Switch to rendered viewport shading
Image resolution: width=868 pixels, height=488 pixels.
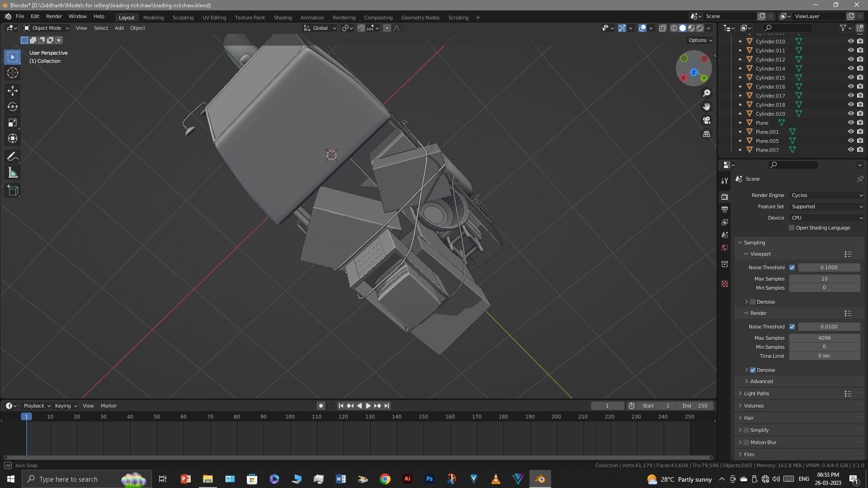[x=700, y=28]
